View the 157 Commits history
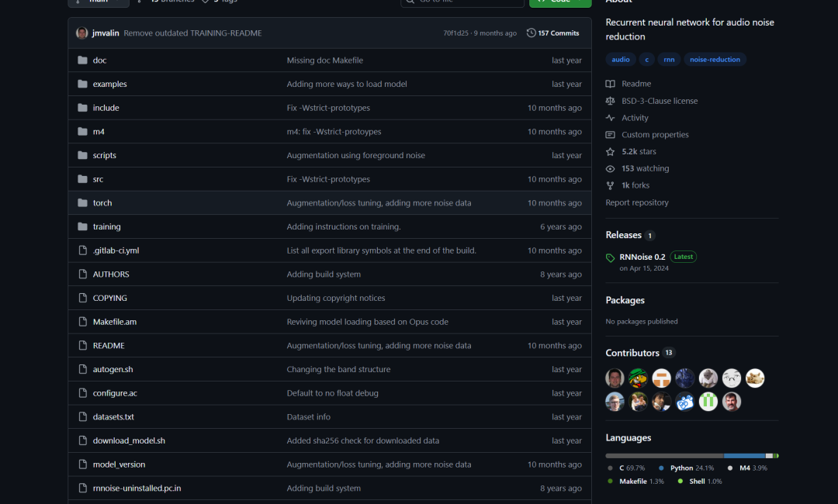 pyautogui.click(x=552, y=33)
